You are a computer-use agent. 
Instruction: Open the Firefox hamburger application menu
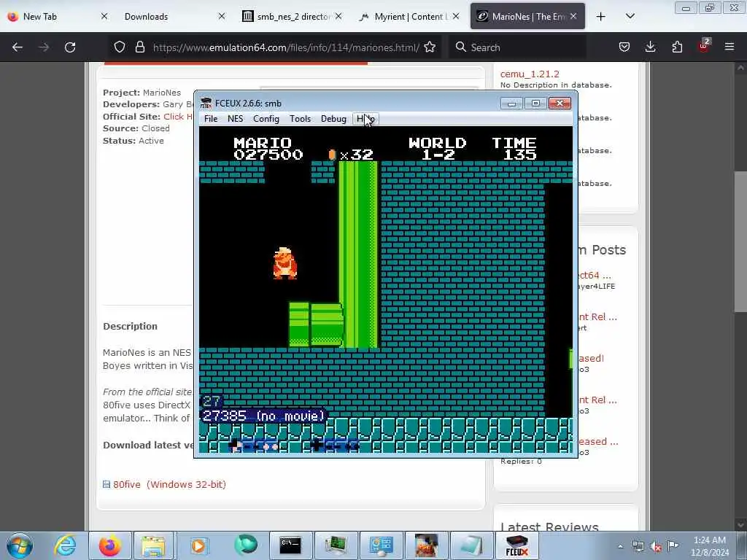point(729,47)
